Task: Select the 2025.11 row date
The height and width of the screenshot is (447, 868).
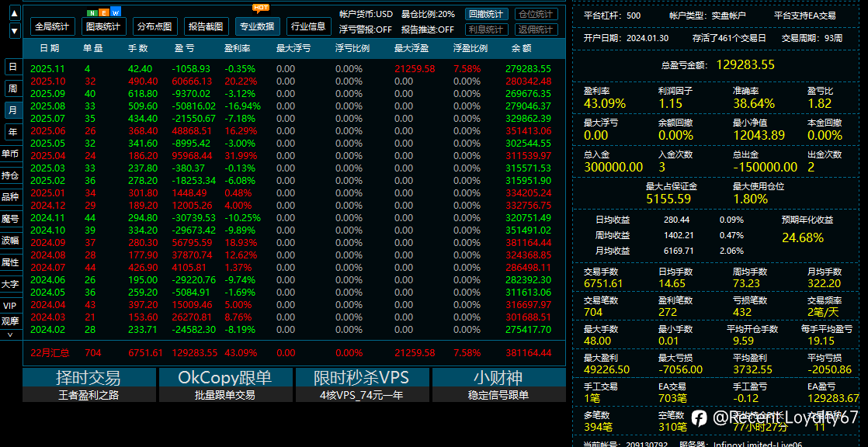Action: click(x=47, y=69)
